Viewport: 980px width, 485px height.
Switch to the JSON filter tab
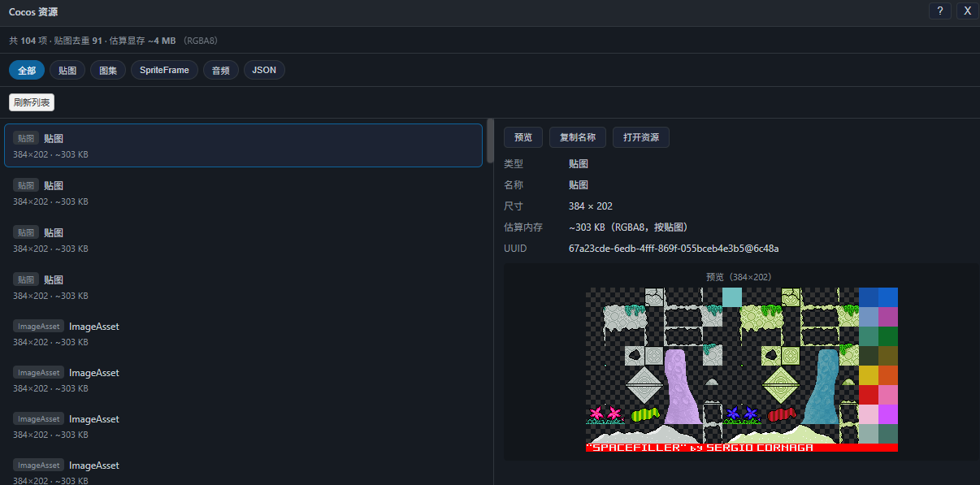[x=264, y=71]
